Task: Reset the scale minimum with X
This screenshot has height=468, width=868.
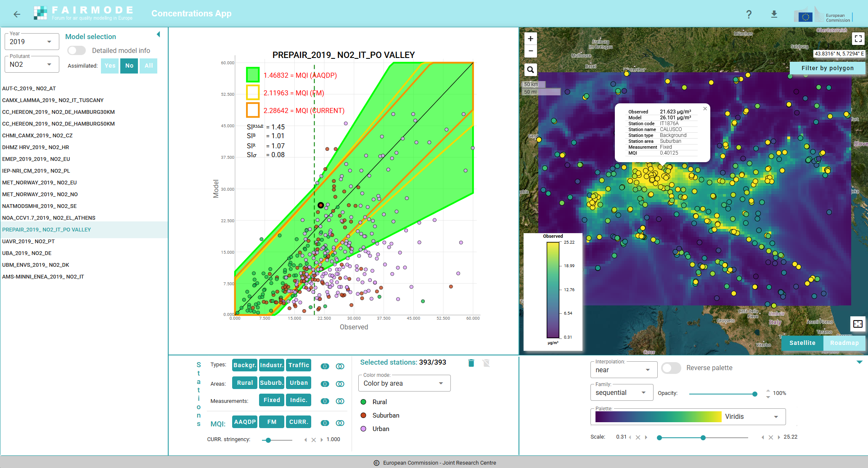Action: pos(638,437)
